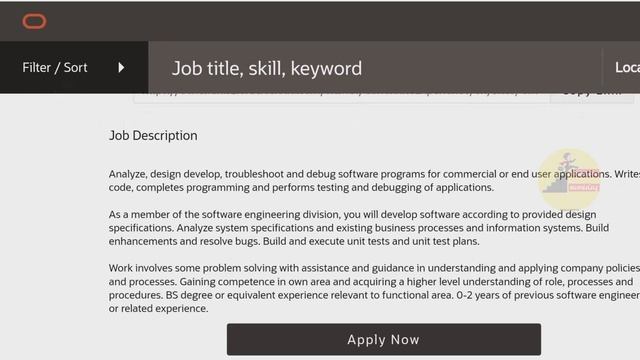The width and height of the screenshot is (640, 360).
Task: Click the line starting 'and processes. Gaining competence'
Action: click(x=371, y=282)
